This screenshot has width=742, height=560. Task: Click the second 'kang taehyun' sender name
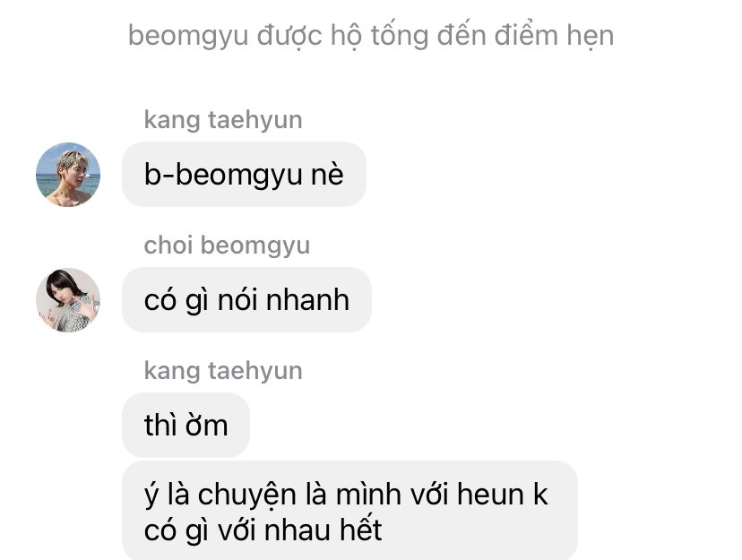(223, 371)
